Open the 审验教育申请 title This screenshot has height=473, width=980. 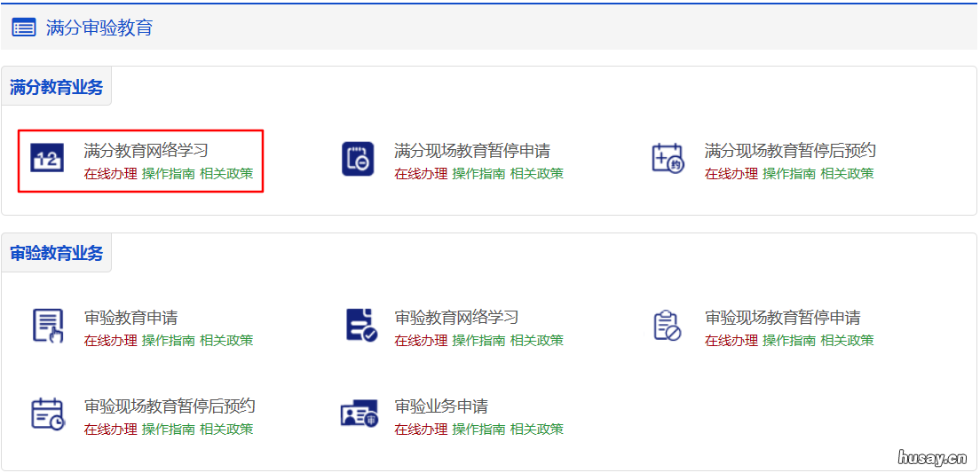click(x=130, y=318)
